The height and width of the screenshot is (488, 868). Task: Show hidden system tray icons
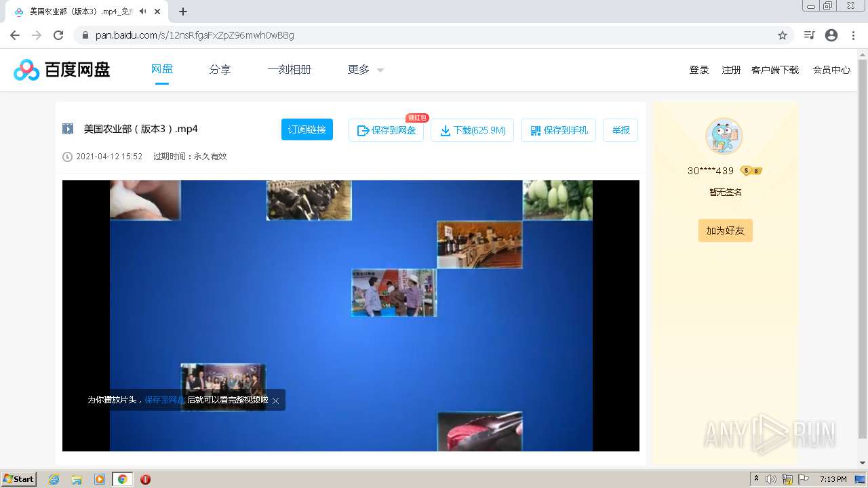pyautogui.click(x=756, y=479)
